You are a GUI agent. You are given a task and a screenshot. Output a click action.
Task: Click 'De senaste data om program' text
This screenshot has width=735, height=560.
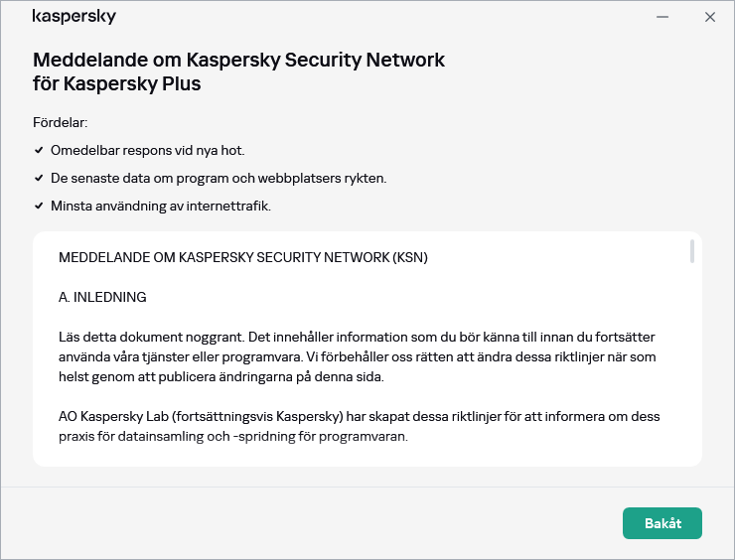pyautogui.click(x=219, y=179)
